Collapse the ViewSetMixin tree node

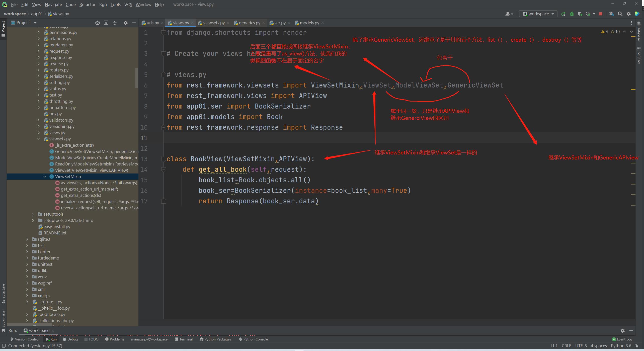point(45,177)
